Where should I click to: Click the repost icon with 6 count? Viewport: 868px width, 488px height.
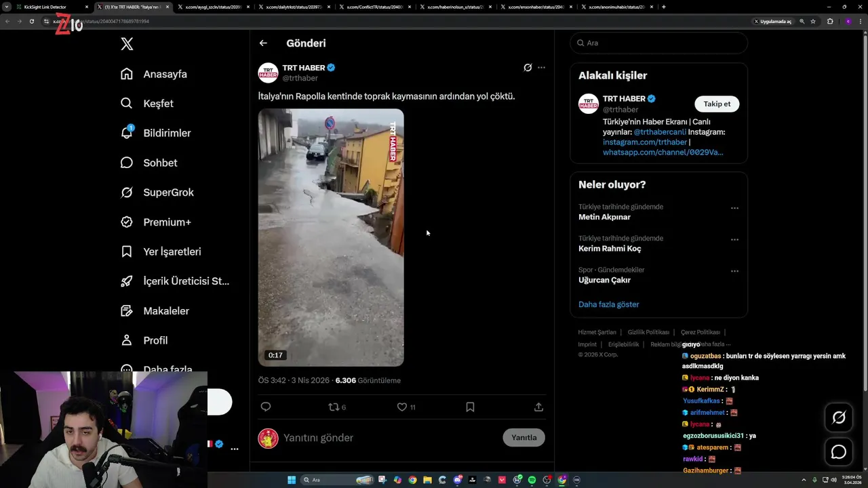[x=337, y=407]
